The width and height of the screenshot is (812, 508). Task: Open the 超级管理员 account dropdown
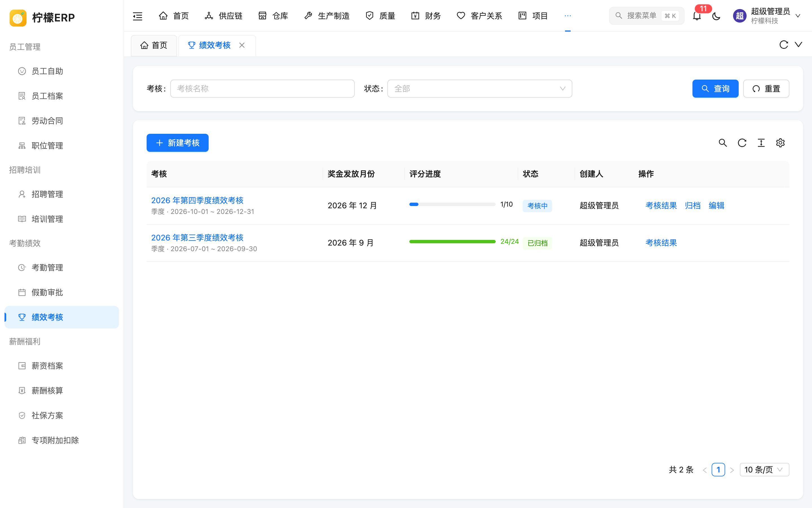(767, 16)
